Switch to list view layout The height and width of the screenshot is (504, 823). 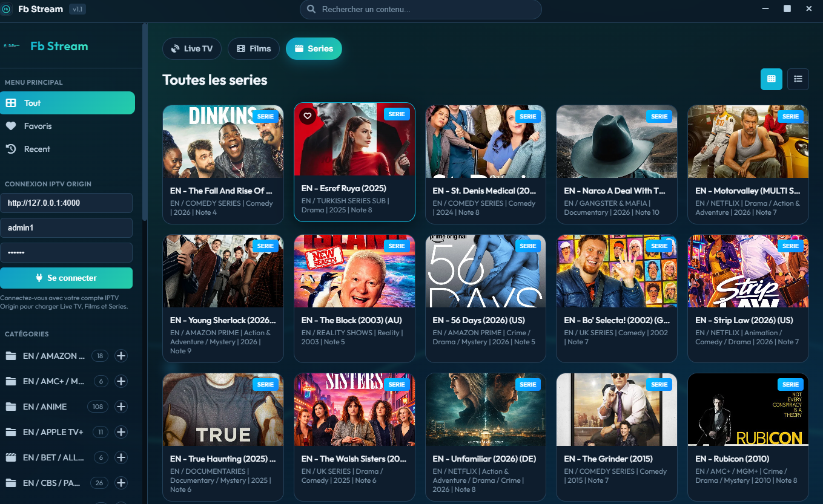tap(798, 79)
